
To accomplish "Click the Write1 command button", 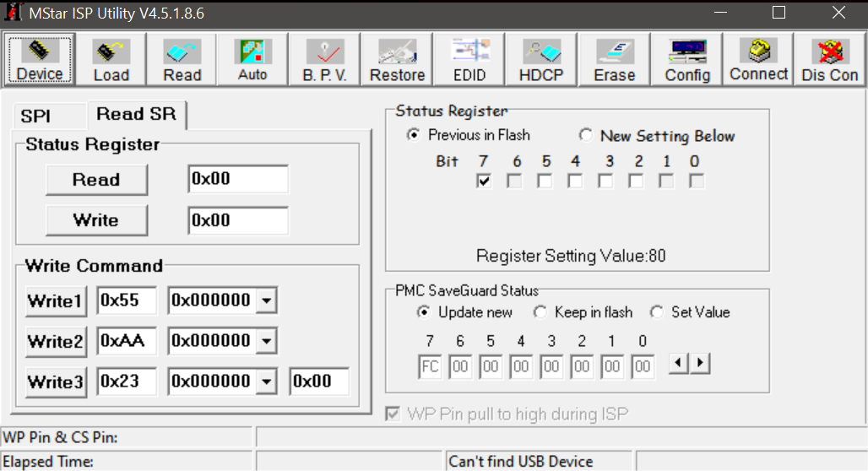I will tap(56, 301).
